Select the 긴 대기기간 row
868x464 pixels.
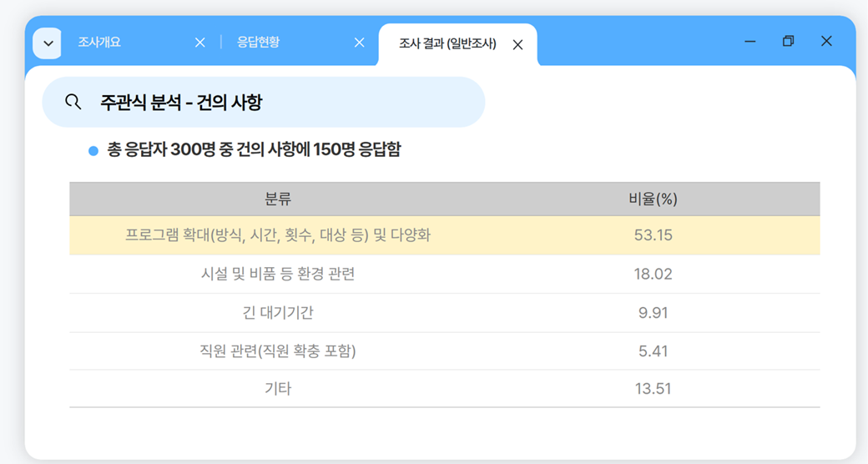278,313
